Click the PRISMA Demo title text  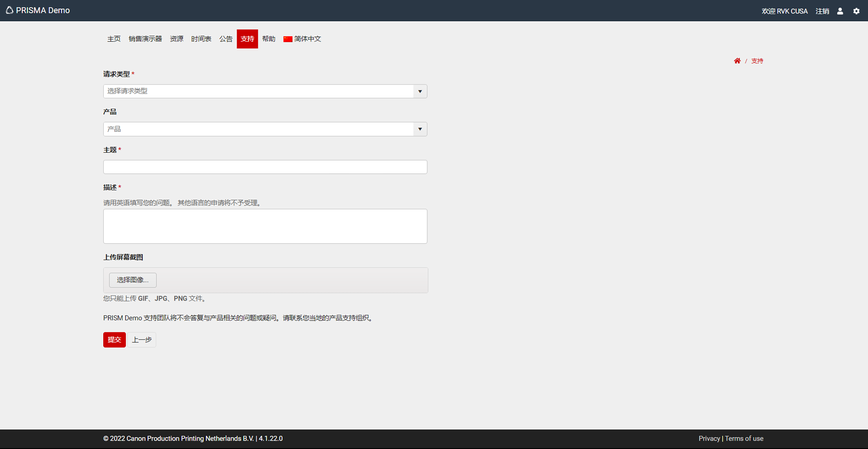(43, 11)
